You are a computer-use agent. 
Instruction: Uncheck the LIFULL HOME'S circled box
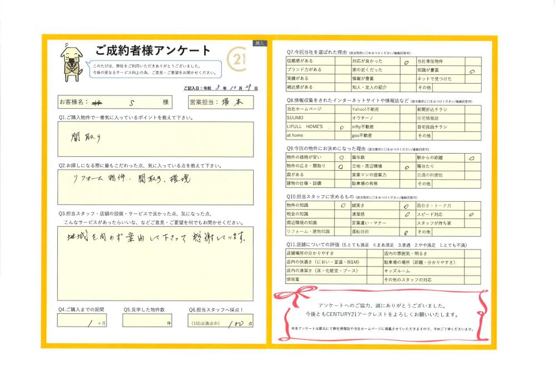coord(342,127)
